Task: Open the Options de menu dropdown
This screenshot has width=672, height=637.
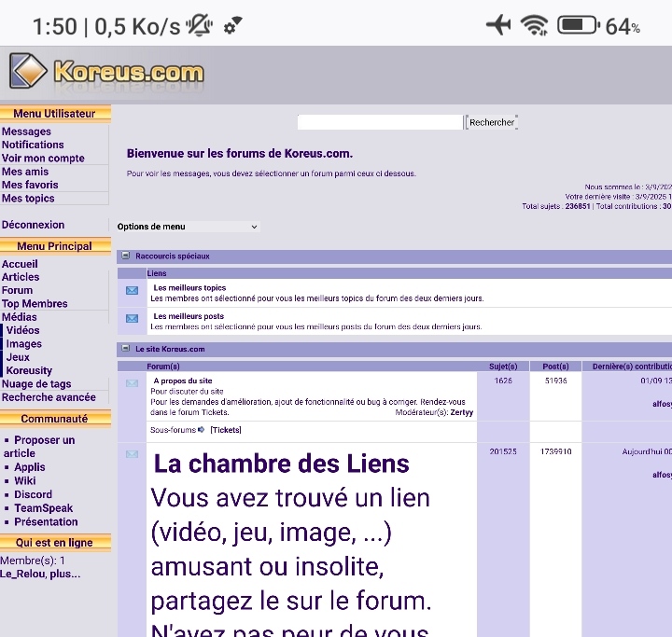Action: (187, 227)
